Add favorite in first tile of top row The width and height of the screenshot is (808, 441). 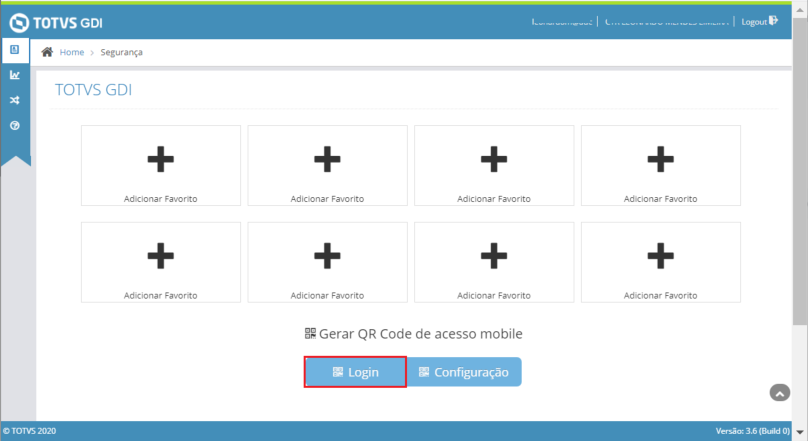click(x=161, y=165)
